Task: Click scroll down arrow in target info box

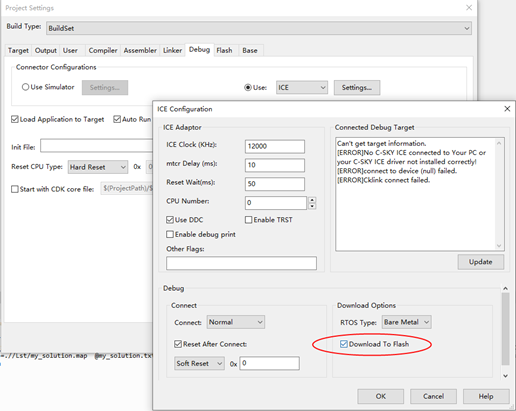Action: [x=499, y=246]
